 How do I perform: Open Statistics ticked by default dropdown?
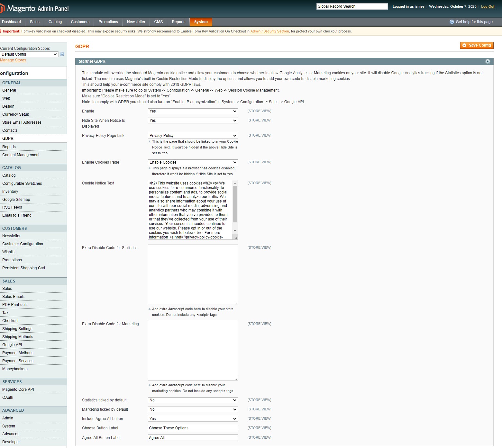pyautogui.click(x=193, y=400)
